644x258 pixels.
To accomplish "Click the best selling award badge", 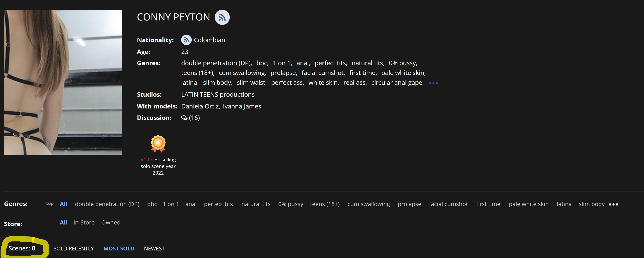I will 158,143.
